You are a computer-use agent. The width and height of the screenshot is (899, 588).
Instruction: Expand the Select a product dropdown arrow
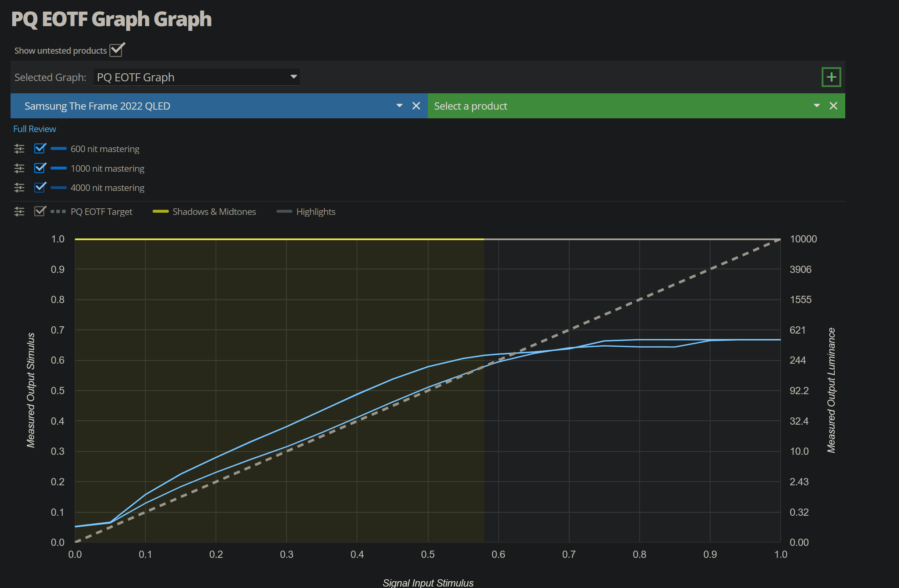(817, 106)
